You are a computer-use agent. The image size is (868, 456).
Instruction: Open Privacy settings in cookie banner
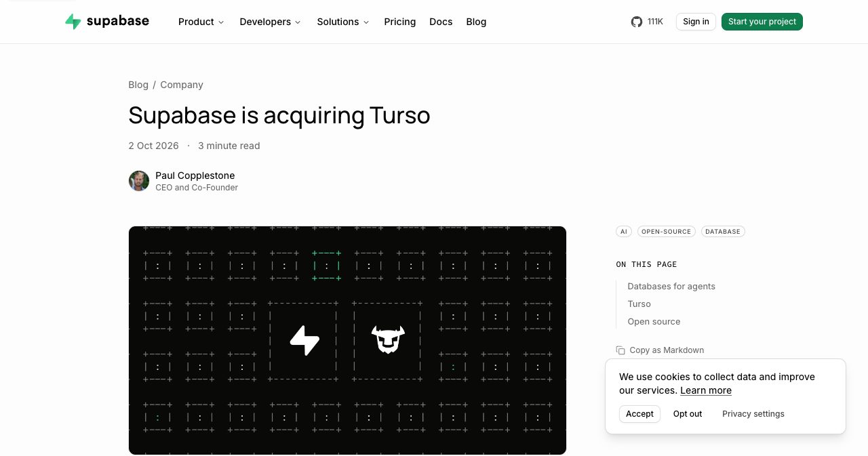tap(753, 414)
